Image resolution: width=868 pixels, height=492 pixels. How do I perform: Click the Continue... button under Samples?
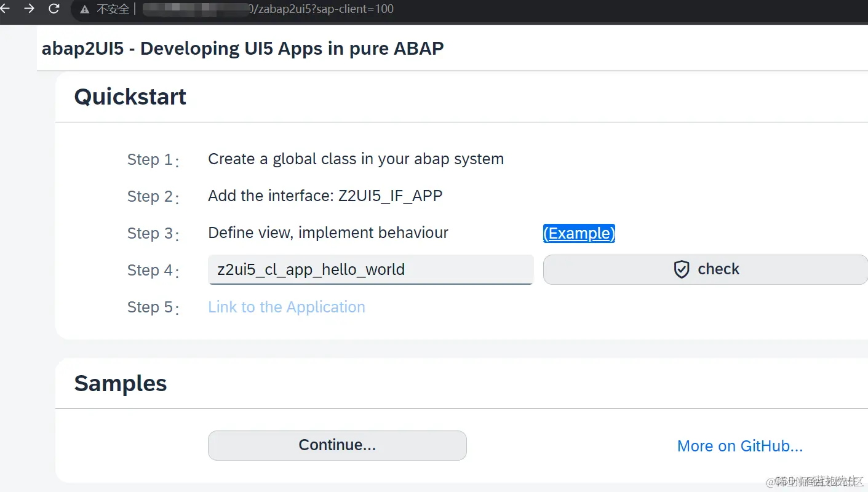(337, 445)
